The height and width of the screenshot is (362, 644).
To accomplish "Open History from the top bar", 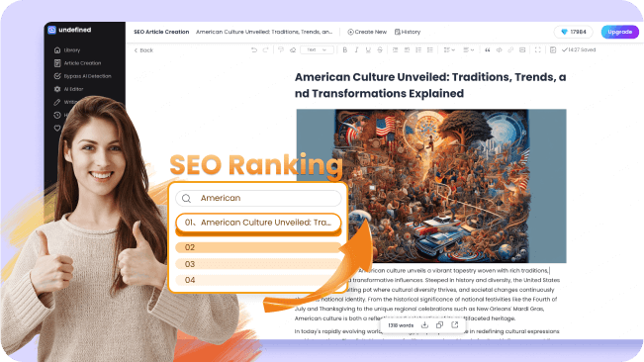I will (408, 32).
